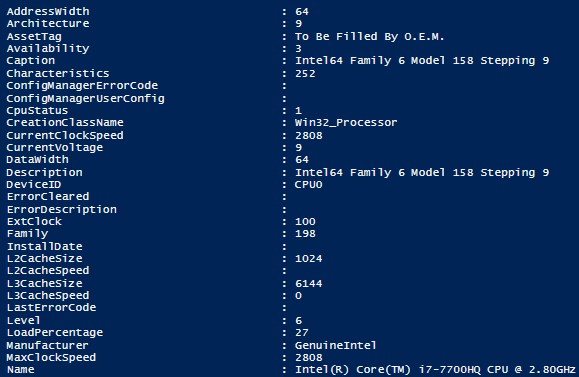Screen dimensions: 579x377
Task: Click the CurrentVoltage property name
Action: click(x=55, y=148)
